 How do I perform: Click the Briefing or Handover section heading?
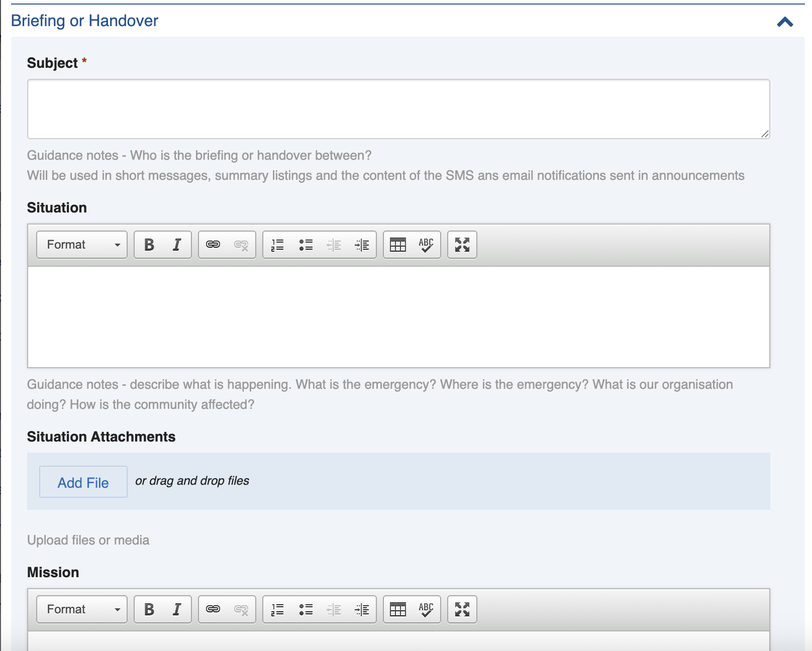pyautogui.click(x=84, y=21)
